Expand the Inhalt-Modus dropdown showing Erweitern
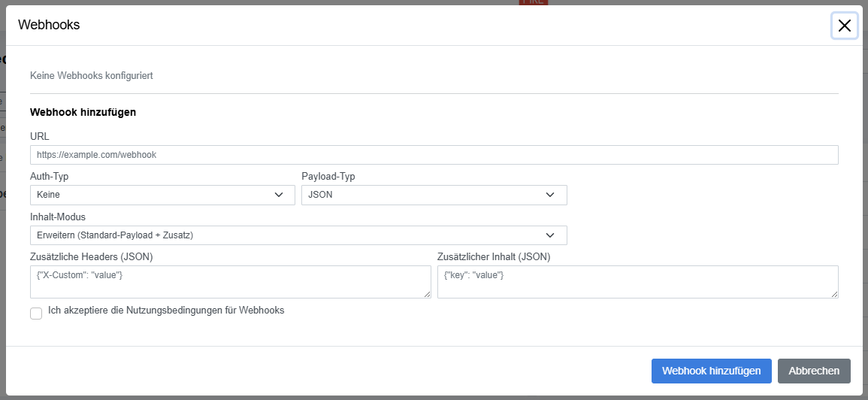This screenshot has width=868, height=400. pyautogui.click(x=298, y=235)
